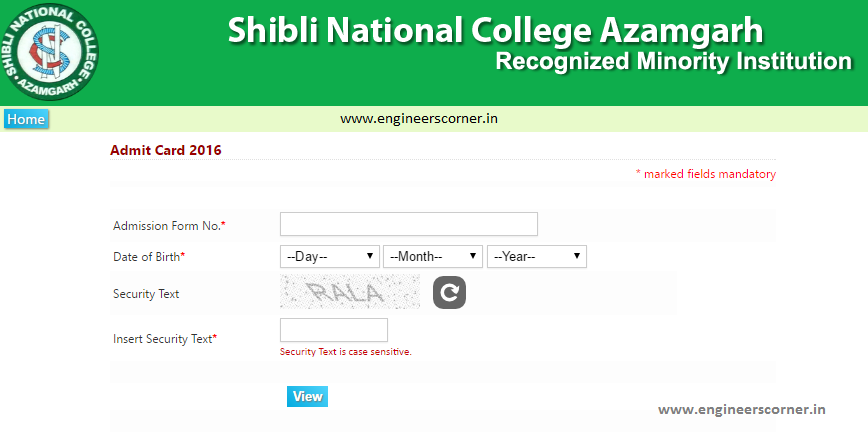Select the Year dropdown

537,257
